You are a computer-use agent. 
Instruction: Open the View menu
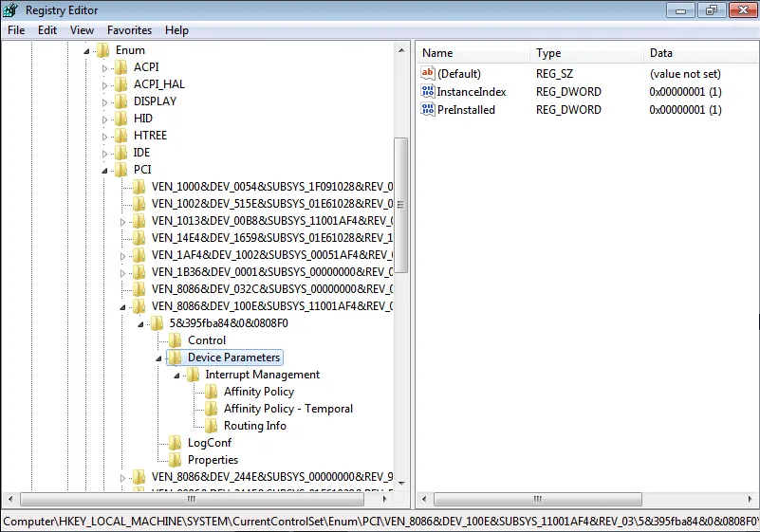pyautogui.click(x=82, y=30)
